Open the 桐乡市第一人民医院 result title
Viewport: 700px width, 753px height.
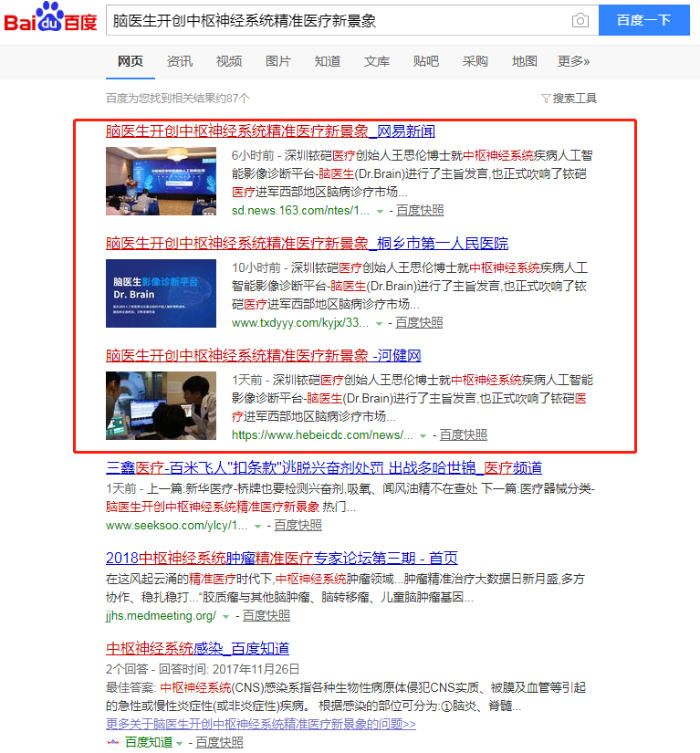click(307, 244)
